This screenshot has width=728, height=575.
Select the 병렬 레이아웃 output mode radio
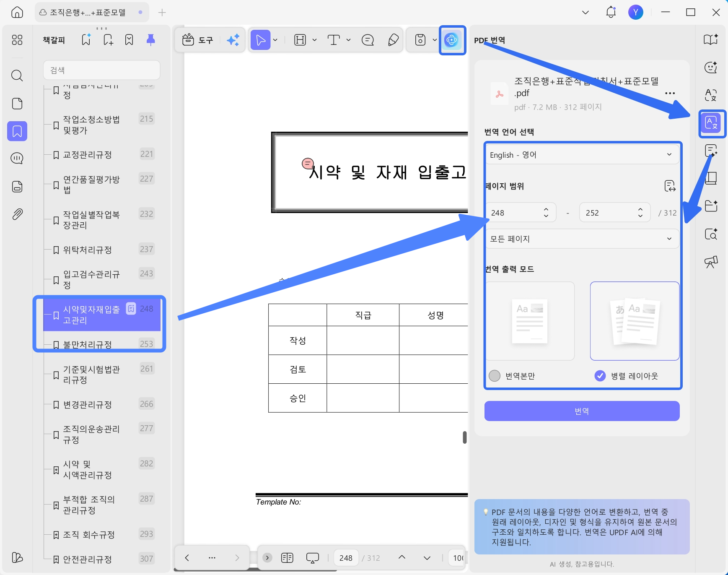[x=600, y=376]
